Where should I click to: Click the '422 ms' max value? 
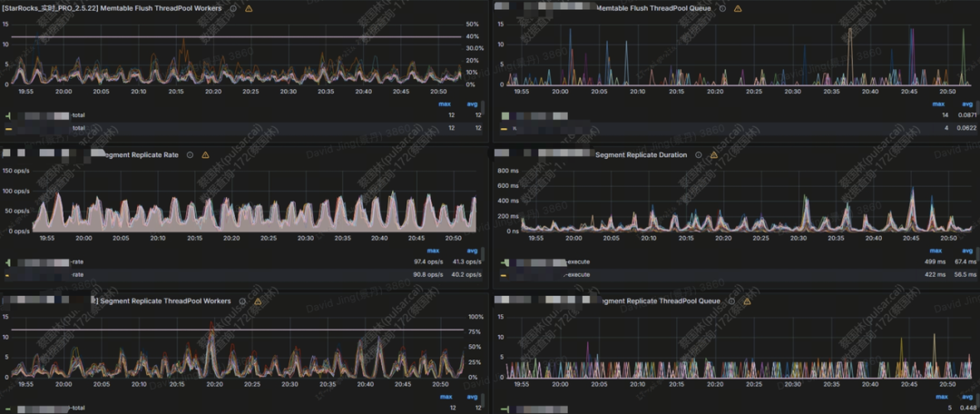[935, 274]
